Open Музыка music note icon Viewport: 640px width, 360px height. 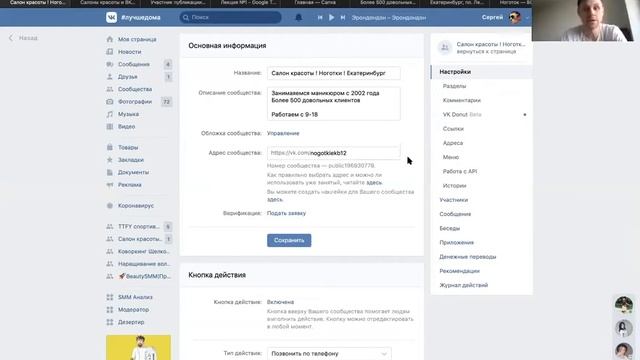pos(110,114)
